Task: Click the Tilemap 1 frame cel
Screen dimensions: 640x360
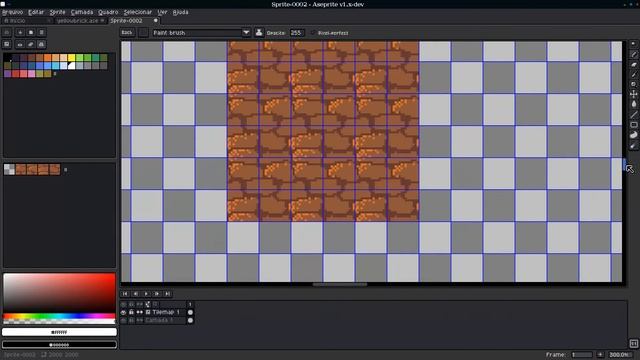Action: tap(190, 312)
